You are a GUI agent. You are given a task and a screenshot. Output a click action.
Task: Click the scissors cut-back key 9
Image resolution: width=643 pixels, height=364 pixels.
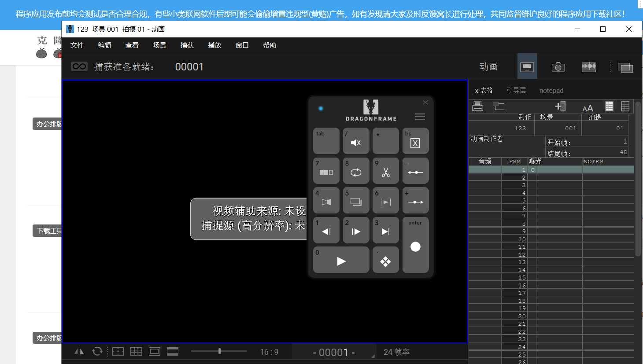386,171
